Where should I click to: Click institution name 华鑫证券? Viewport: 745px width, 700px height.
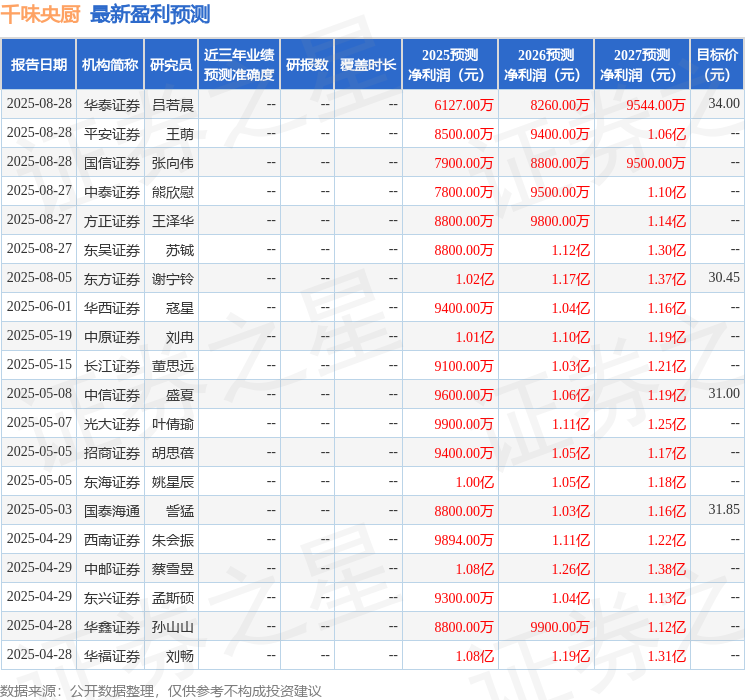pos(112,627)
